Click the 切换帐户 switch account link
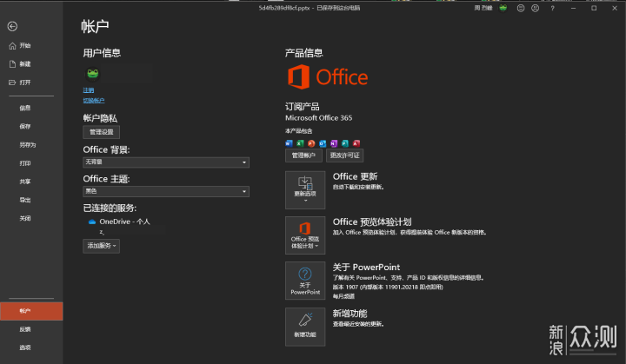 tap(94, 101)
